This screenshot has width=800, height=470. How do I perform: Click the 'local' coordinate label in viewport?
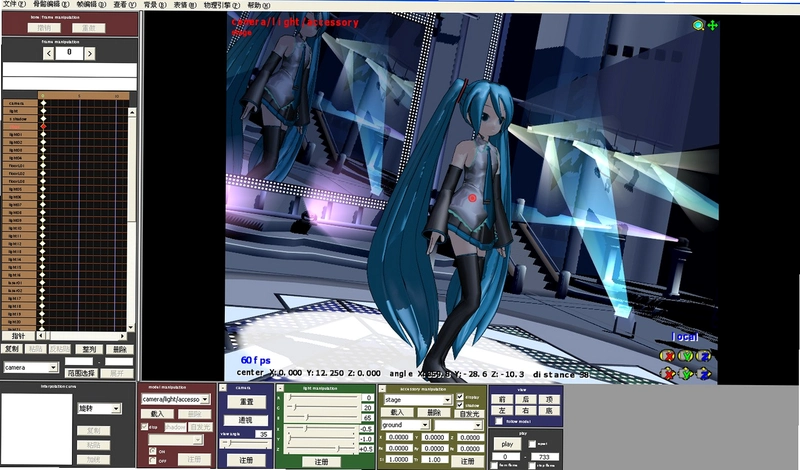pos(685,337)
